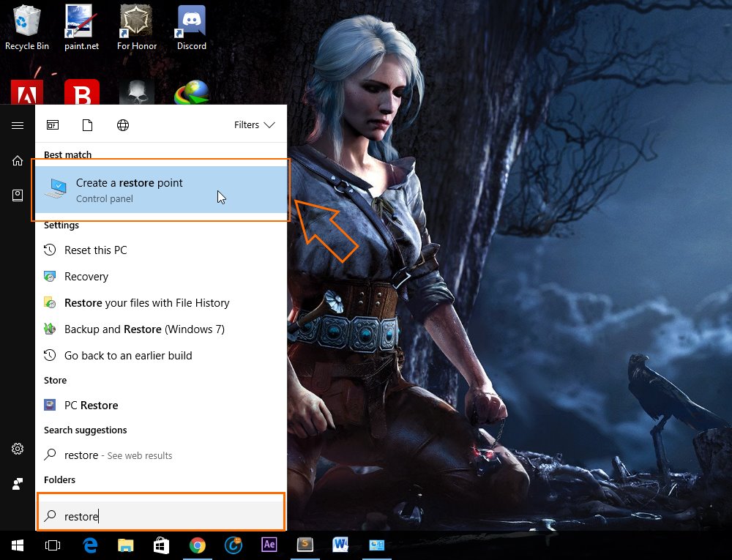Open the red B desktop icon
The width and height of the screenshot is (732, 560).
click(x=82, y=92)
